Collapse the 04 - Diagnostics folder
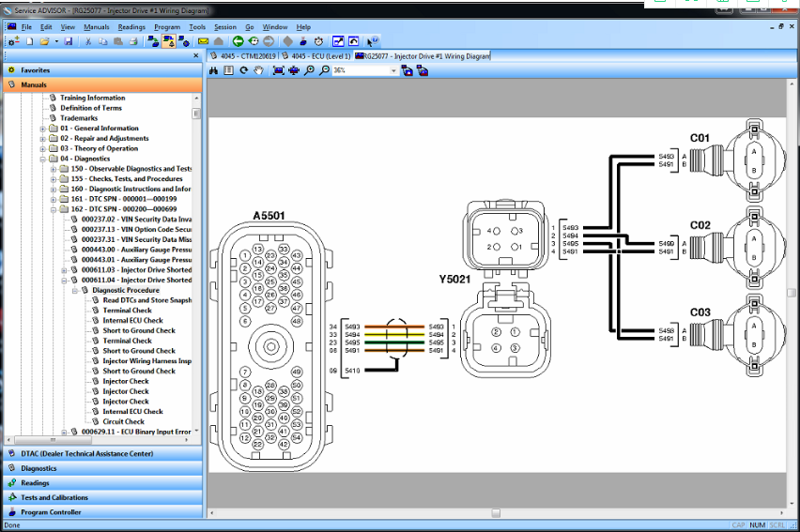The image size is (800, 532). coord(43,160)
